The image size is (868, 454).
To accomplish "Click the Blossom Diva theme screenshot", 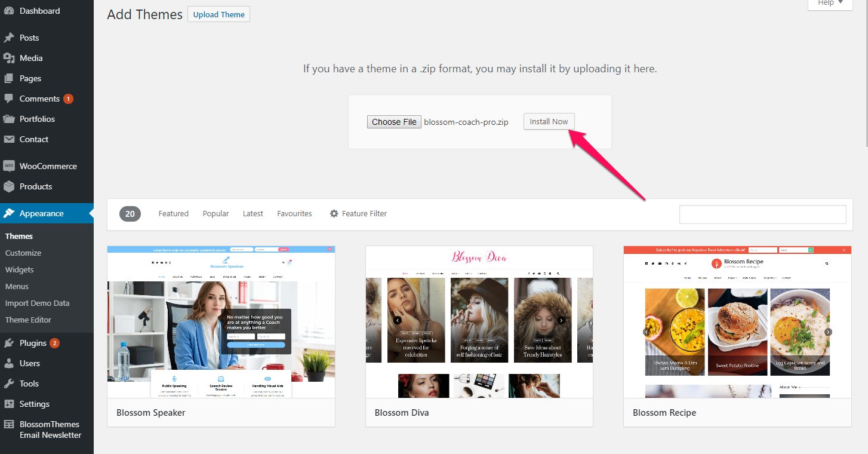I will tap(479, 321).
